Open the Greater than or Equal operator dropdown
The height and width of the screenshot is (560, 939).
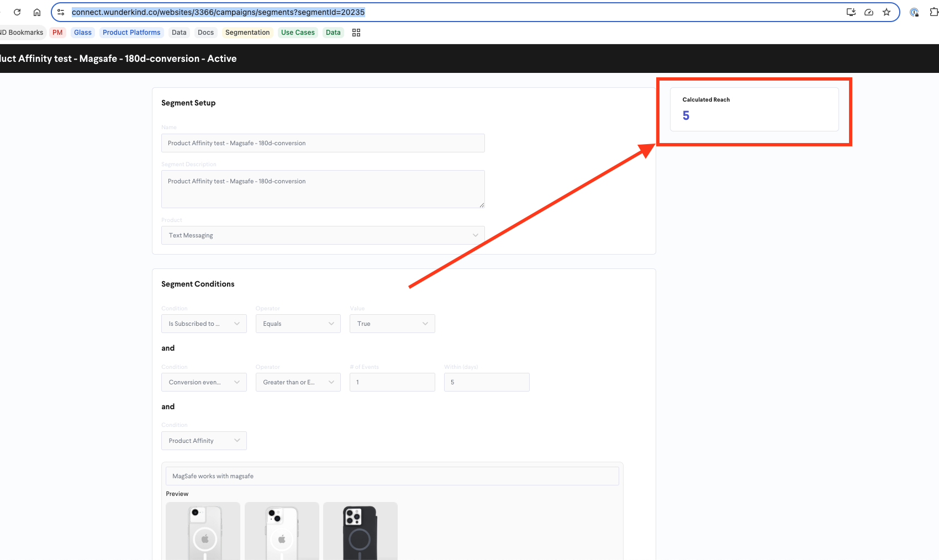click(x=298, y=382)
